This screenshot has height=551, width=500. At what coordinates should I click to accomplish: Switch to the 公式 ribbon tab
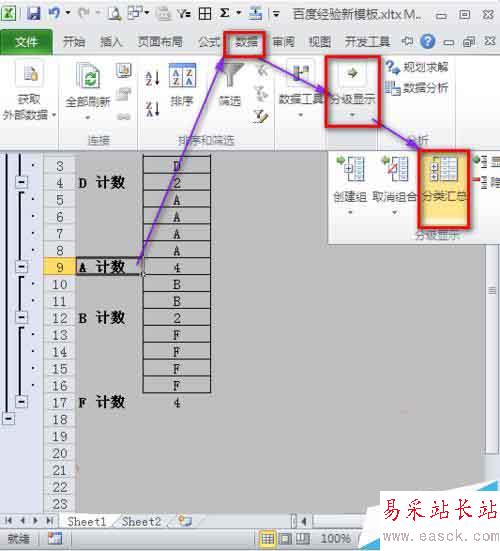(x=209, y=42)
